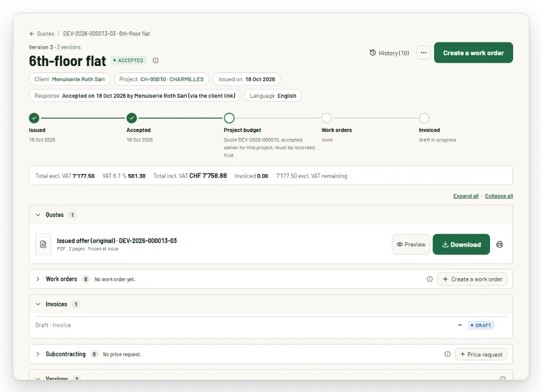Image resolution: width=541 pixels, height=392 pixels.
Task: Click Invoiced 0.00 value
Action: click(x=251, y=176)
